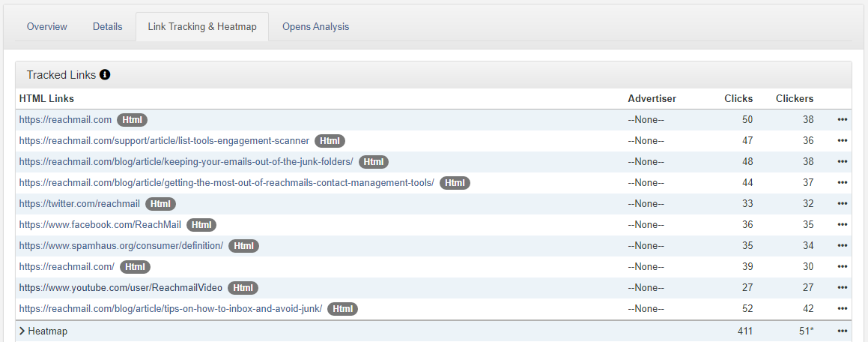Click the Clickers column header
868x342 pixels.
[x=794, y=99]
